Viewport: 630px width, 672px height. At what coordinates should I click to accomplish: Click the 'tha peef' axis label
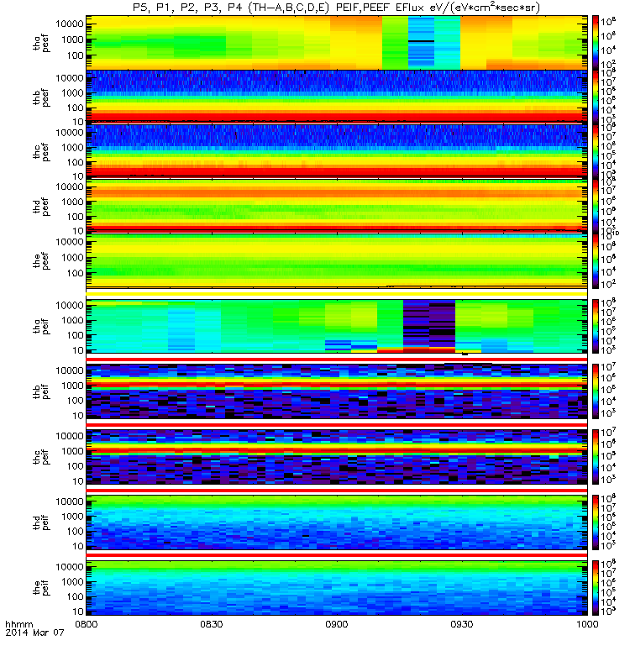pyautogui.click(x=41, y=44)
